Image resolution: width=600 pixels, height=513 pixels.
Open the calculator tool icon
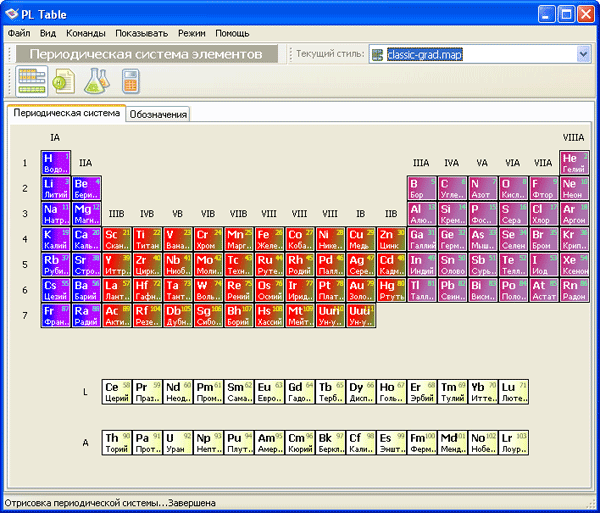click(x=129, y=80)
